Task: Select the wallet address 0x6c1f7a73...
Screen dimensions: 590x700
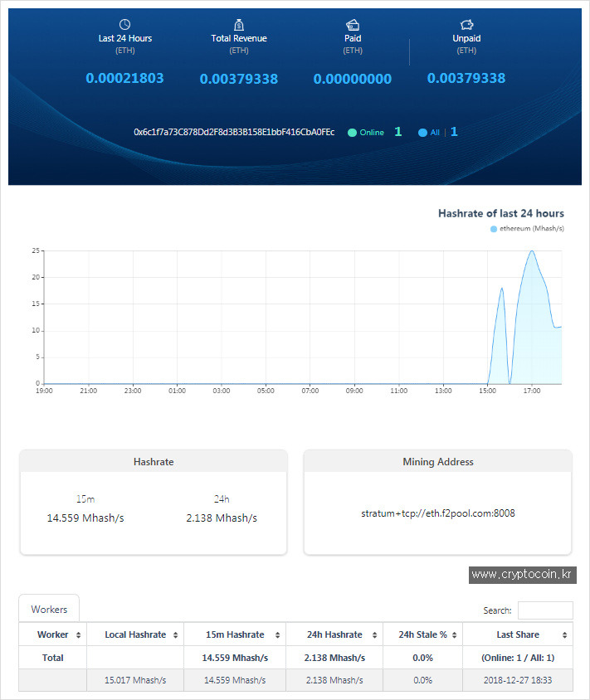Action: pyautogui.click(x=234, y=132)
